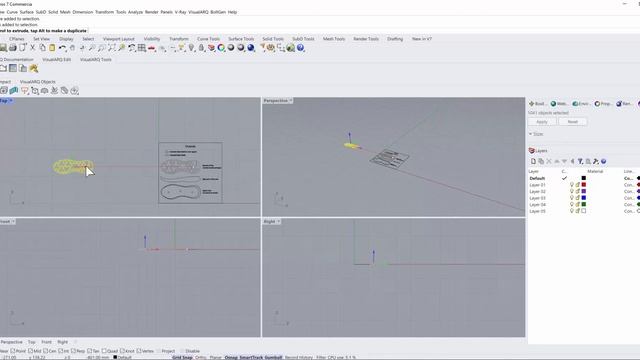This screenshot has width=640, height=360.
Task: Click the Copy icon in the toolbar
Action: 42,48
